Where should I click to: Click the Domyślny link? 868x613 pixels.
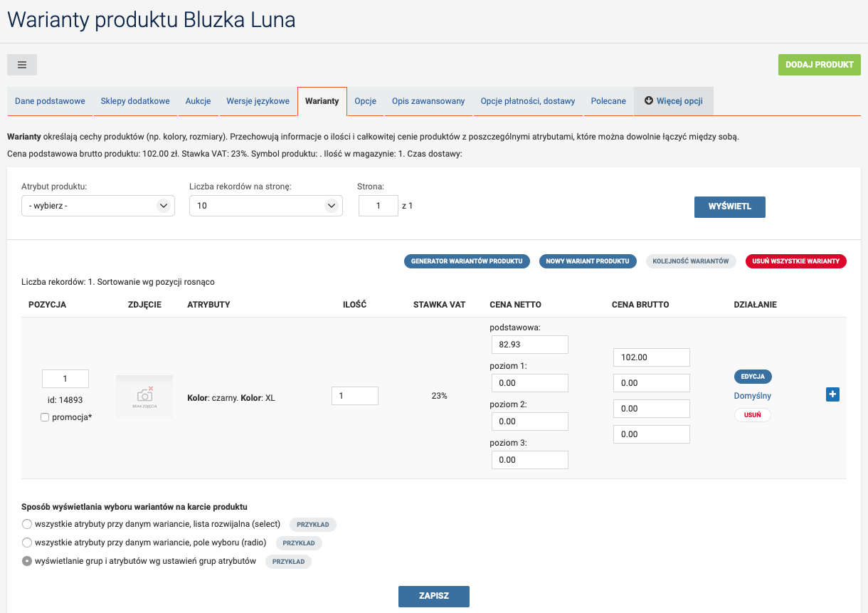point(752,396)
